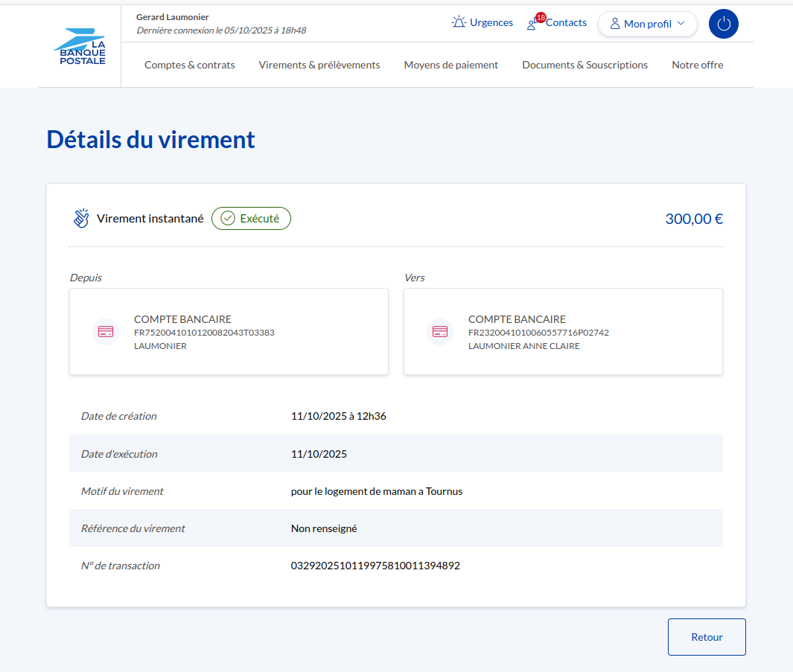Image resolution: width=793 pixels, height=672 pixels.
Task: Open the Comptes & contrats menu
Action: [x=189, y=65]
